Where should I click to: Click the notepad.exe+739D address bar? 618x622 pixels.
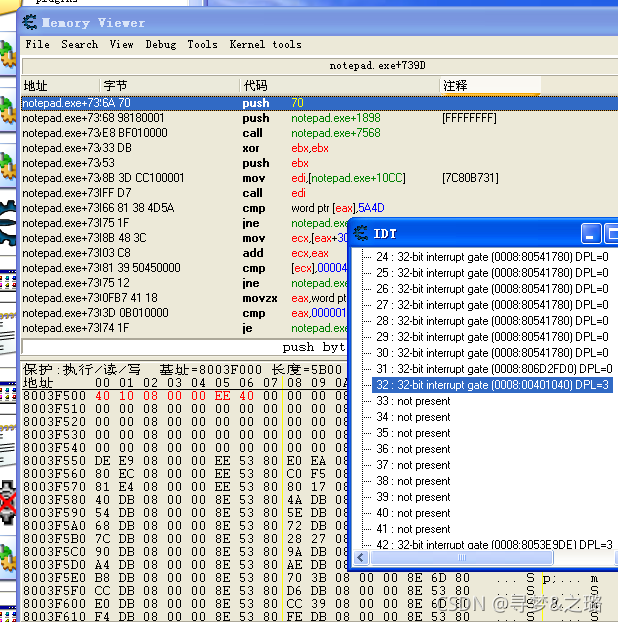click(x=320, y=65)
